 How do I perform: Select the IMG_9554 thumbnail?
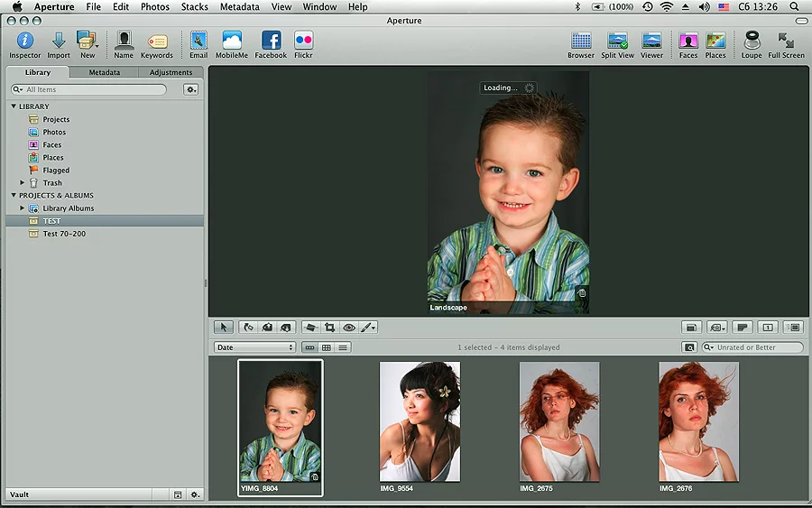[x=420, y=421]
